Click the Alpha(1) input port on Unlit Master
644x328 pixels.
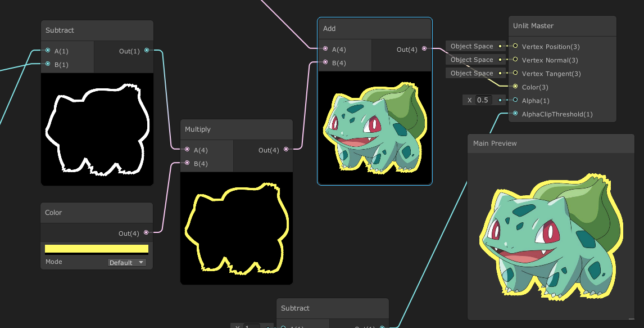[515, 100]
